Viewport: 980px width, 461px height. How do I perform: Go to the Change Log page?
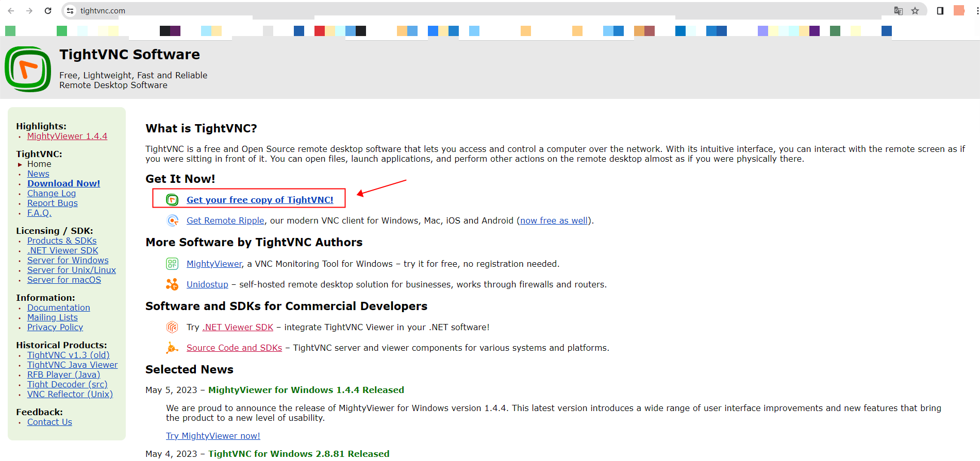[x=52, y=193]
